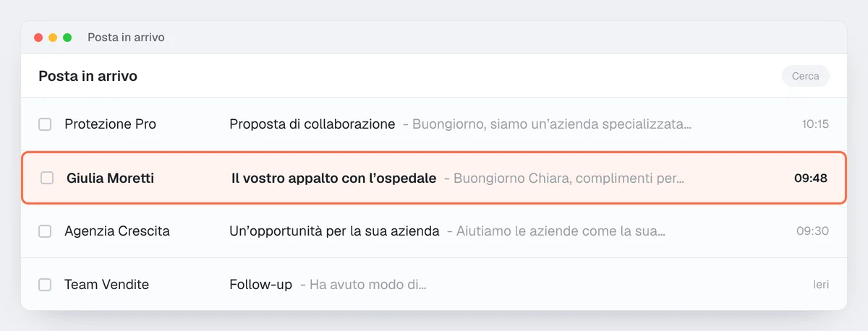Close window with red button
Image resolution: width=868 pixels, height=331 pixels.
38,38
